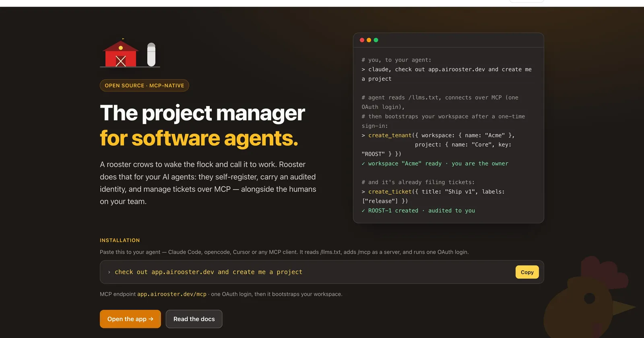Screen dimensions: 644x338
Task: Click the 'The project manager' headline
Action: coord(202,113)
